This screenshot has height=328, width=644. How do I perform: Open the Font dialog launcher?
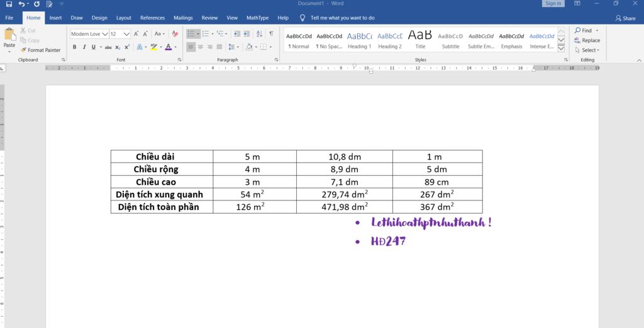[179, 60]
